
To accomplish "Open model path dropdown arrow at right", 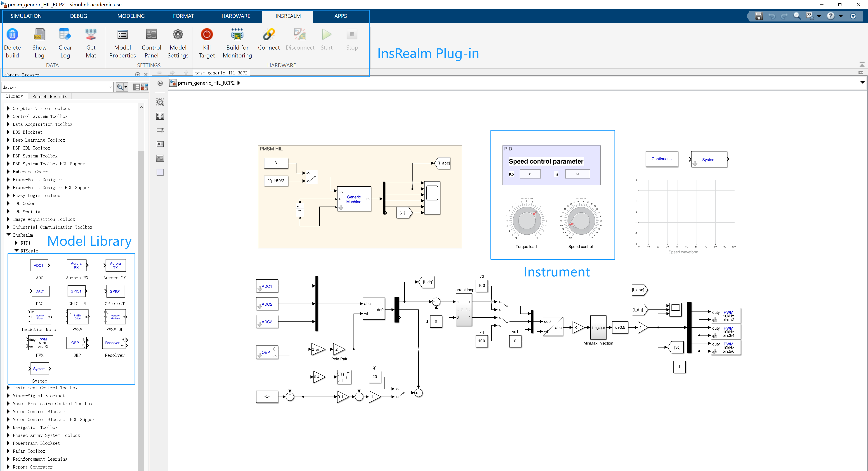I will 862,83.
